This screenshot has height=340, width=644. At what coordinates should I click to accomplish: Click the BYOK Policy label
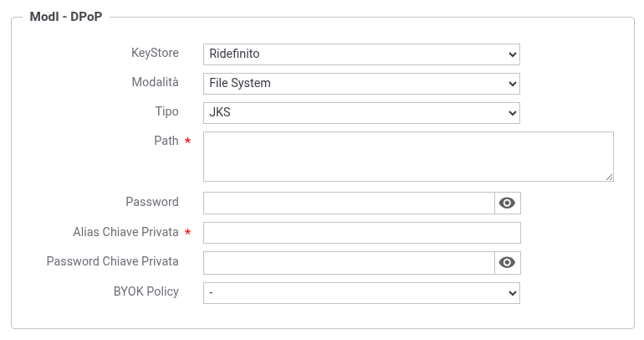click(x=146, y=291)
